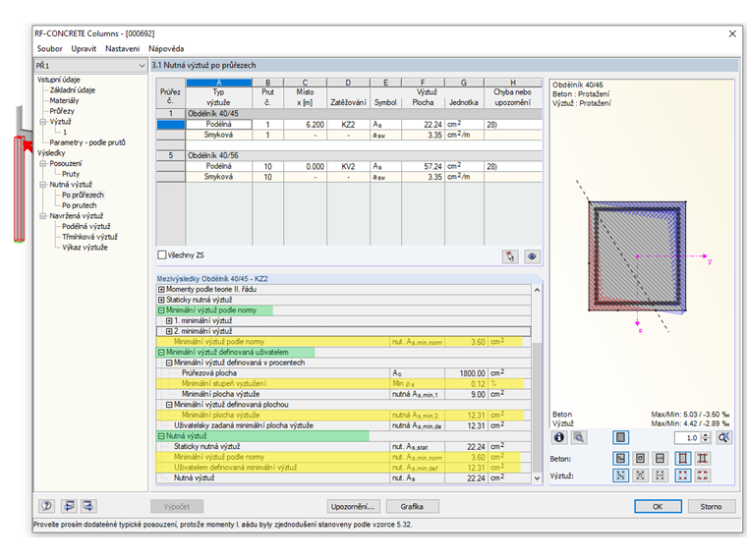
Task: Click the help question mark icon
Action: (46, 506)
